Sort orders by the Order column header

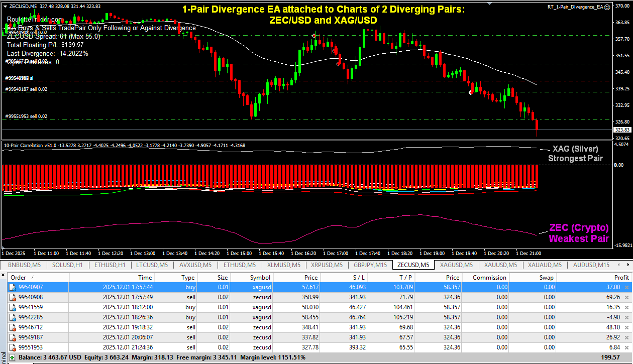pos(20,277)
